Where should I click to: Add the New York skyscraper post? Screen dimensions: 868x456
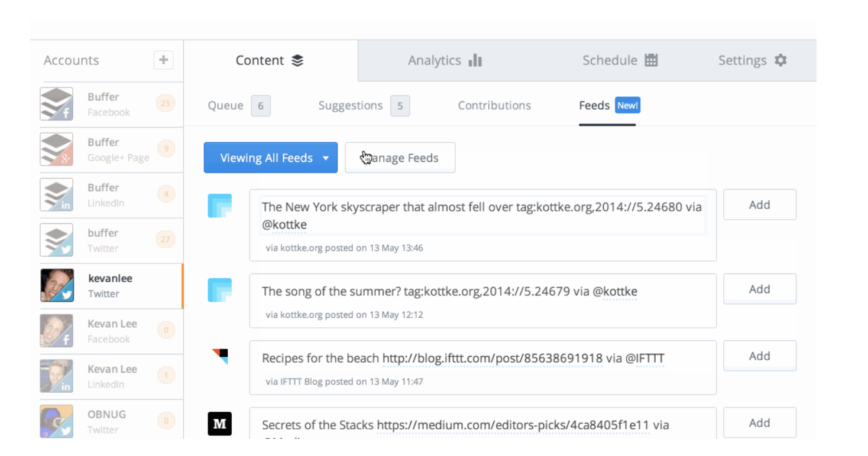[x=760, y=205]
